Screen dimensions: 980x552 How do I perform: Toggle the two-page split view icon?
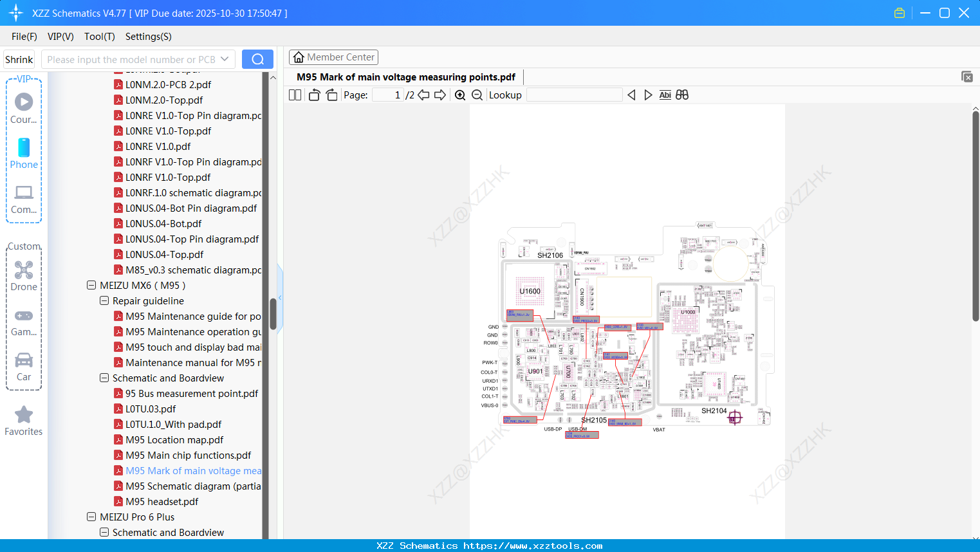(295, 95)
